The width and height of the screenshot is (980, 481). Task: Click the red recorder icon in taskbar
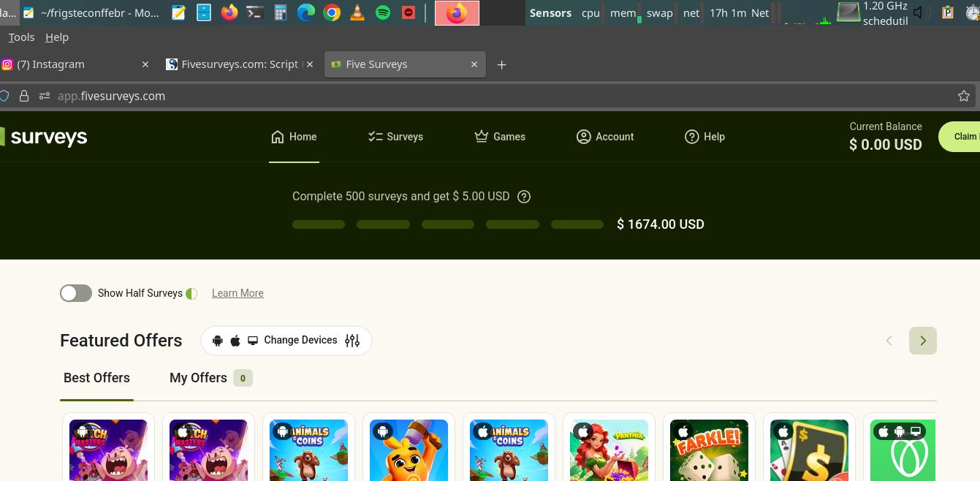[409, 12]
